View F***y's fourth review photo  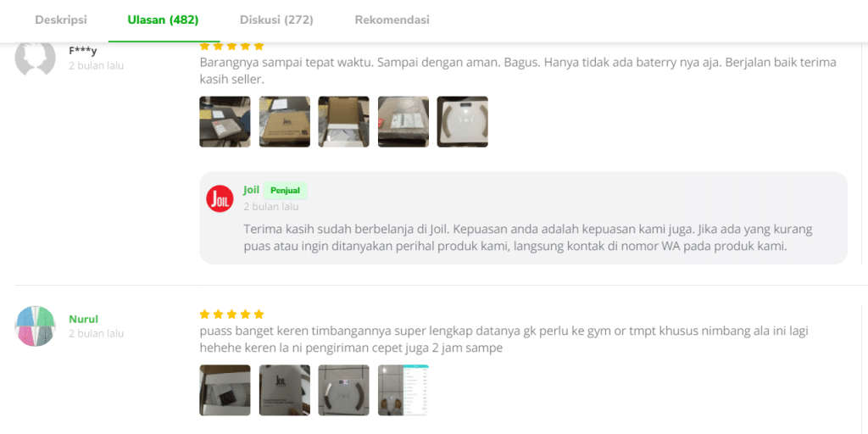click(403, 122)
